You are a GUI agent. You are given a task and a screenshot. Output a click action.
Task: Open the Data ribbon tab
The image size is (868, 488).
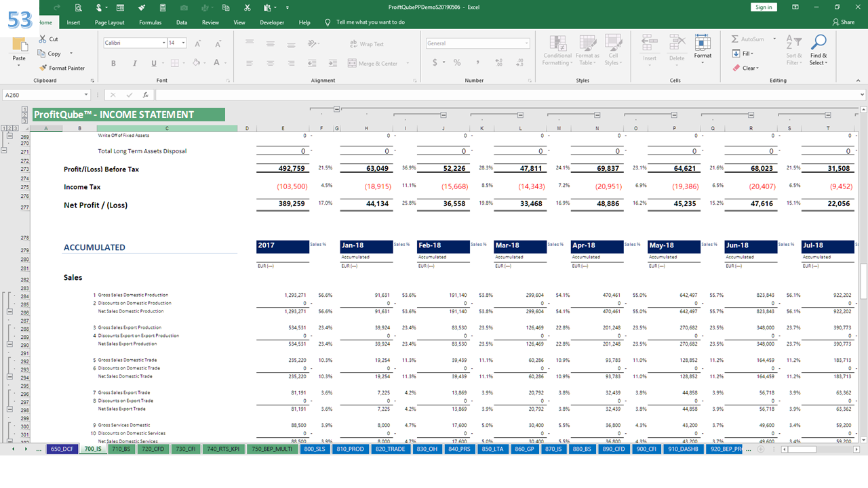[182, 22]
